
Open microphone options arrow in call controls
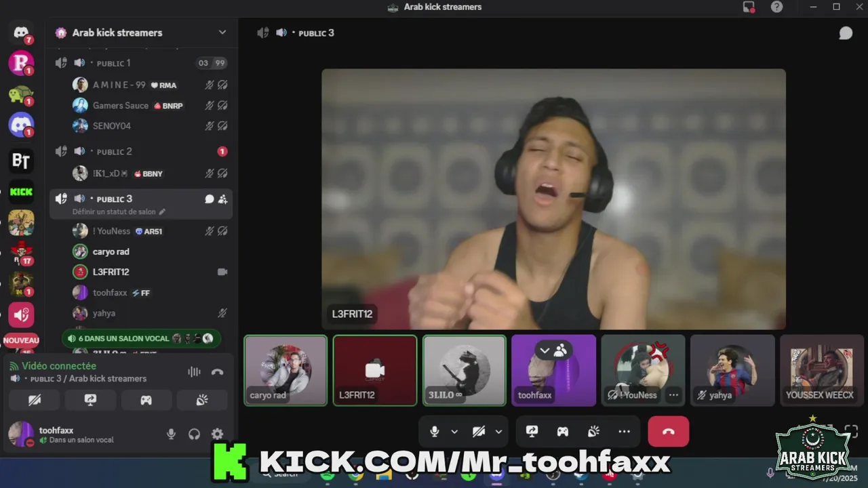point(454,432)
